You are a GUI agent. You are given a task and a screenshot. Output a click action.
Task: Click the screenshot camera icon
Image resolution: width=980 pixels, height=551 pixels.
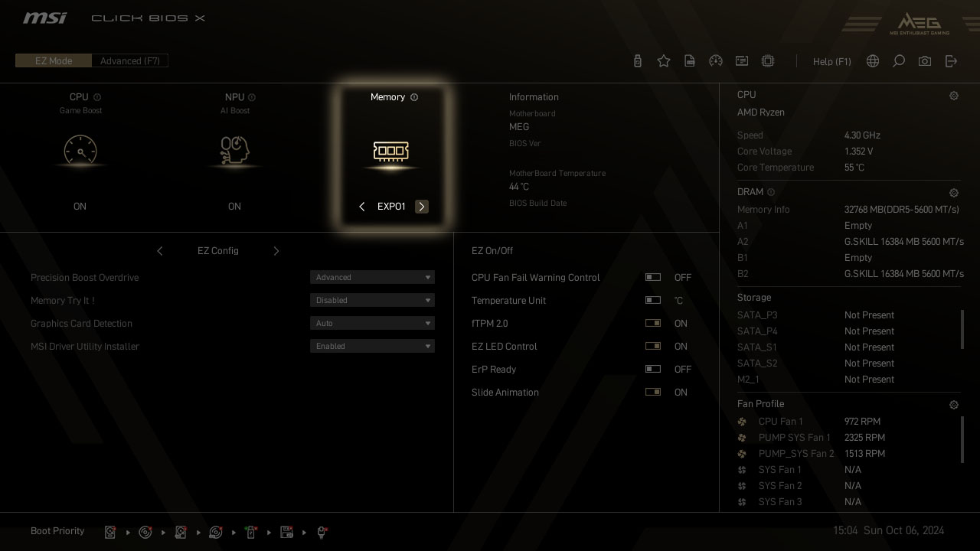(x=925, y=61)
